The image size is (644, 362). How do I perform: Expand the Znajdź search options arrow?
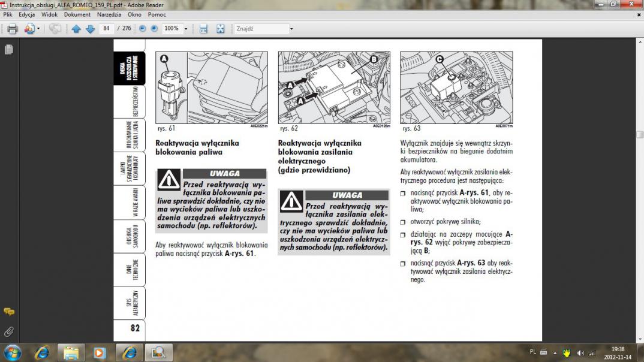[291, 29]
